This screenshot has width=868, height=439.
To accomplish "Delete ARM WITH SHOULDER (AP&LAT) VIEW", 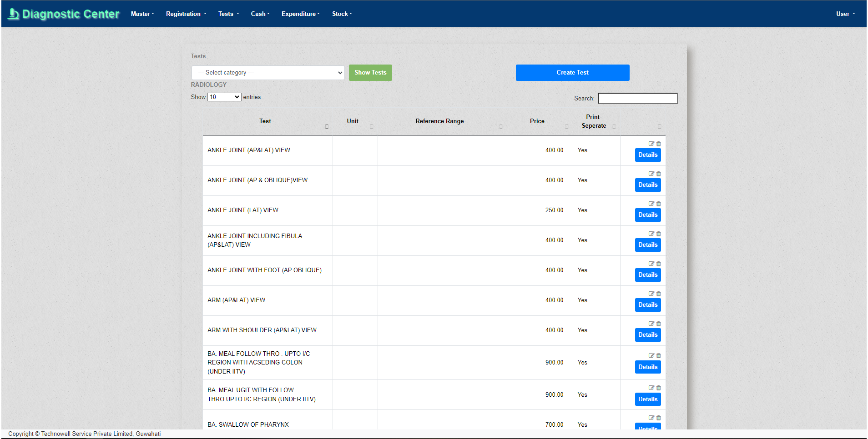I will pos(659,324).
